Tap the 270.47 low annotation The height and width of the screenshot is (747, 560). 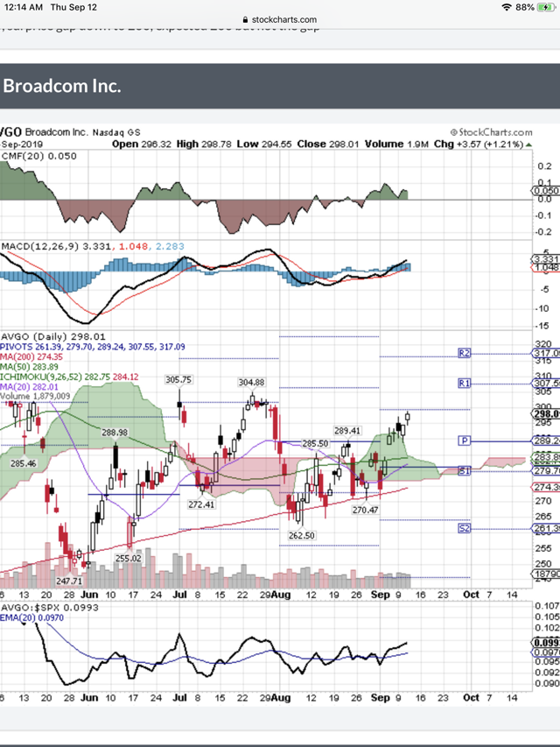(x=365, y=510)
